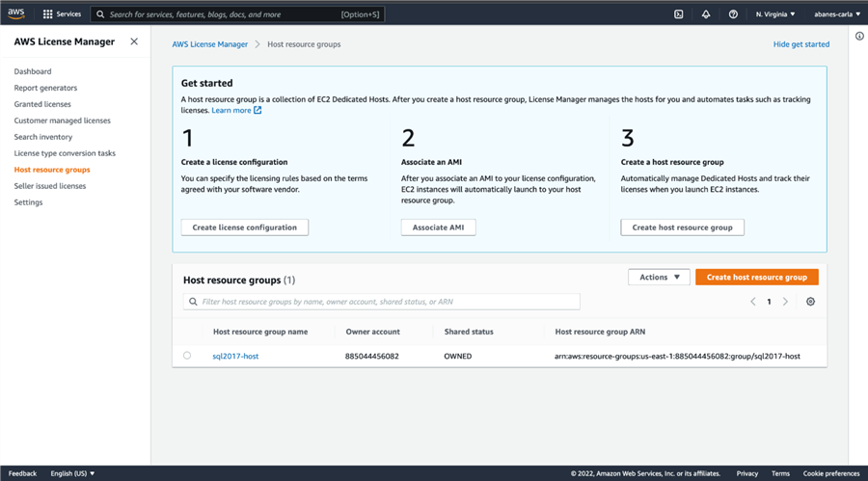This screenshot has width=868, height=481.
Task: Open table preferences gear icon
Action: click(x=810, y=302)
